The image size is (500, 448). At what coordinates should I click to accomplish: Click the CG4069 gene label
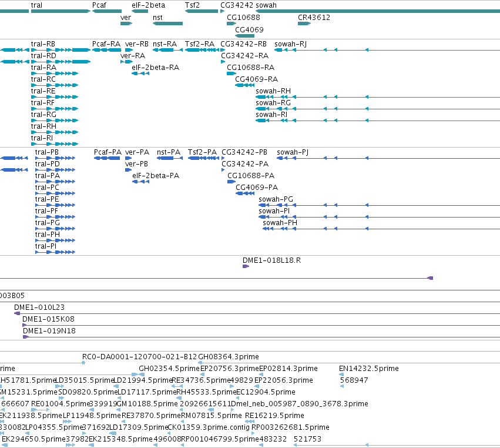[x=249, y=29]
